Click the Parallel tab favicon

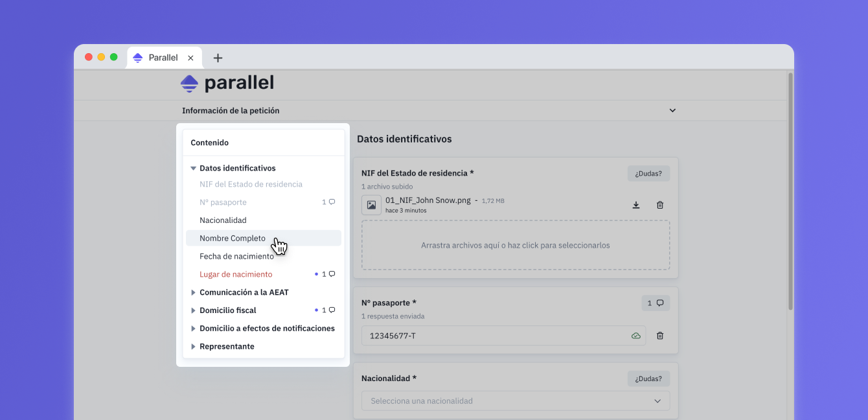point(137,58)
